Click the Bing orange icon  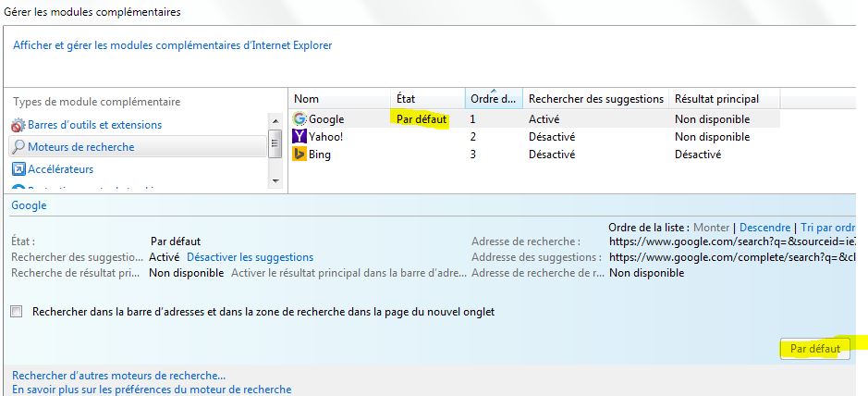300,154
